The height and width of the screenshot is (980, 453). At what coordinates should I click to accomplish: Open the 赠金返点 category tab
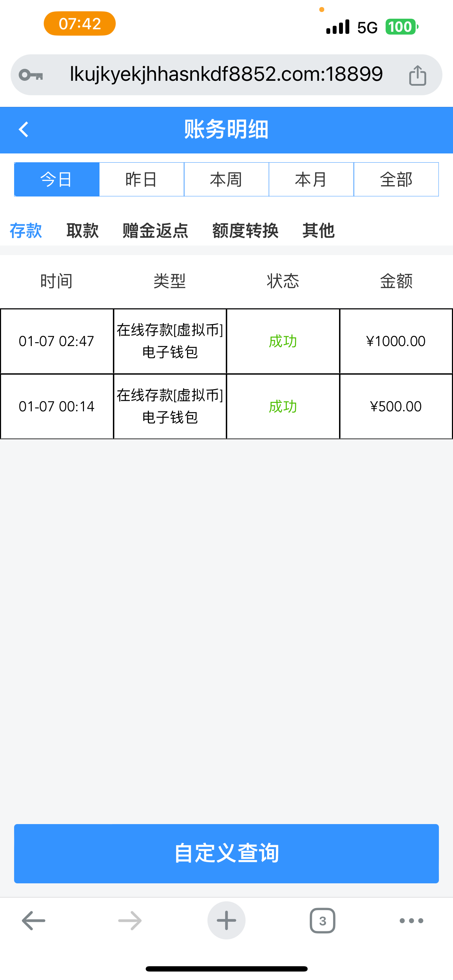click(x=155, y=231)
